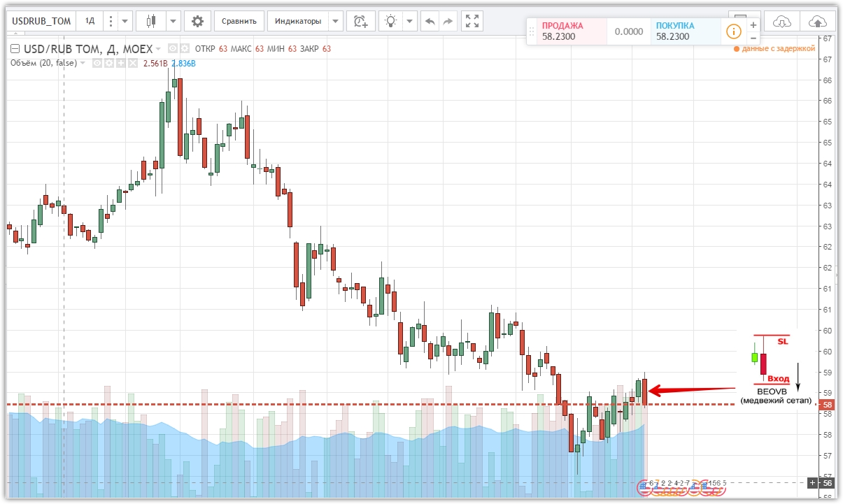Viewport: 843px width, 504px height.
Task: Toggle Объём indicator visibility eye
Action: pos(98,63)
